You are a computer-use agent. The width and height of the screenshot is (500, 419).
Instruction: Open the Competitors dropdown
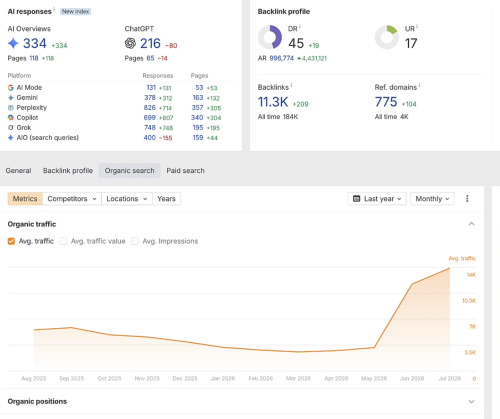pos(72,199)
